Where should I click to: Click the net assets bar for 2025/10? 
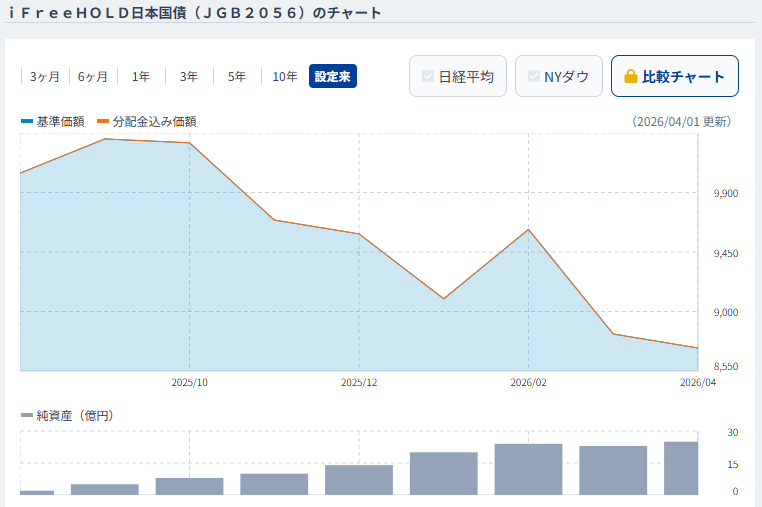point(190,486)
